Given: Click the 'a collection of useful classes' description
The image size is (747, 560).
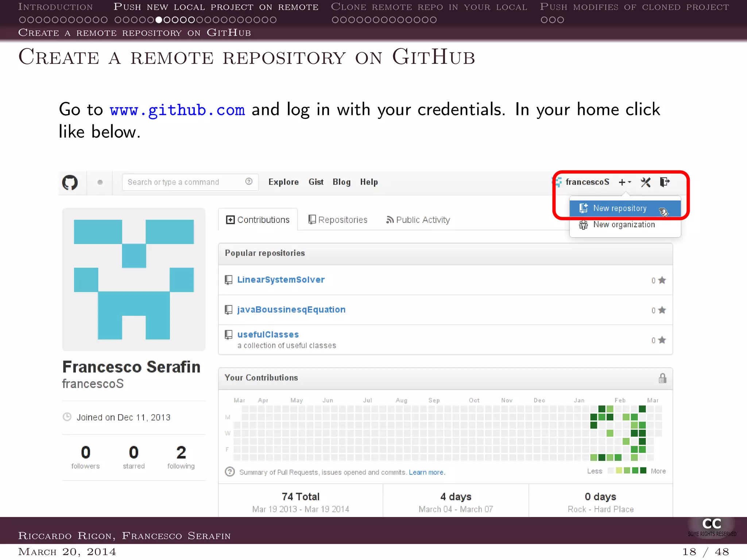Looking at the screenshot, I should click(x=287, y=346).
